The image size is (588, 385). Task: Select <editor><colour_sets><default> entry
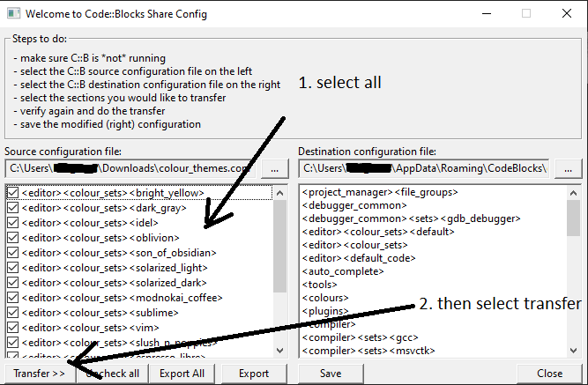[378, 232]
